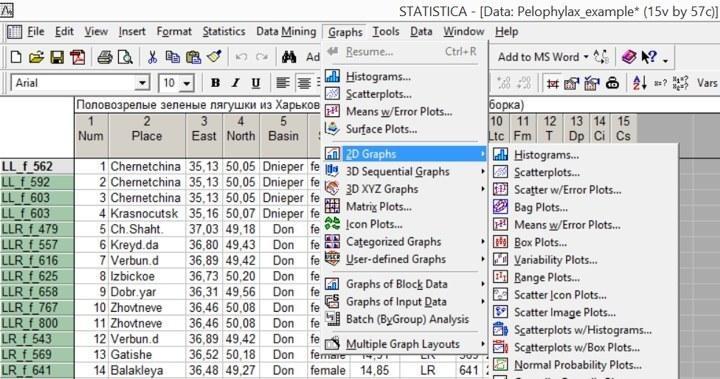Click the Cut scissors icon
720x379 pixels.
click(152, 57)
